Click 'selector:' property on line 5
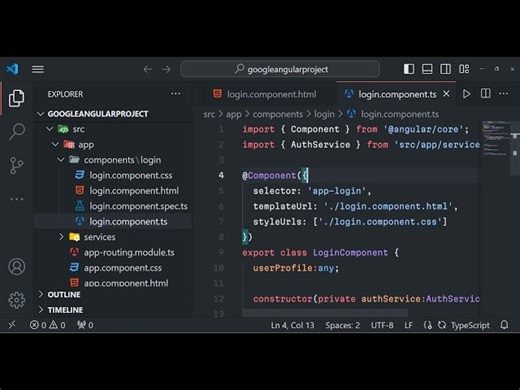 coord(277,191)
